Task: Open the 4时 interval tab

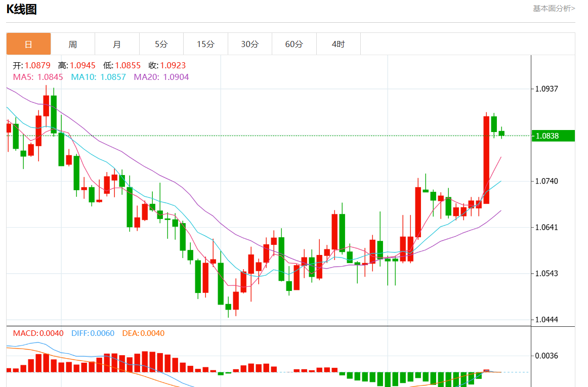Action: pos(338,44)
